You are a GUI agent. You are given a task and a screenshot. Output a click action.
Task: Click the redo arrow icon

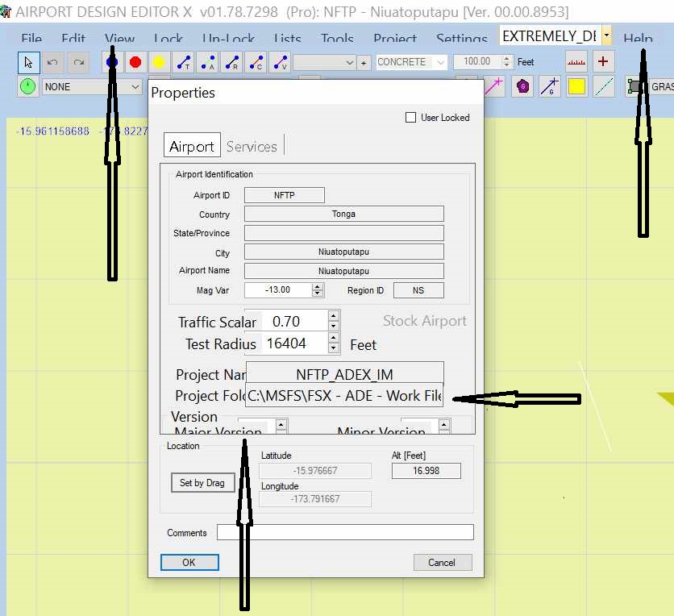coord(78,63)
